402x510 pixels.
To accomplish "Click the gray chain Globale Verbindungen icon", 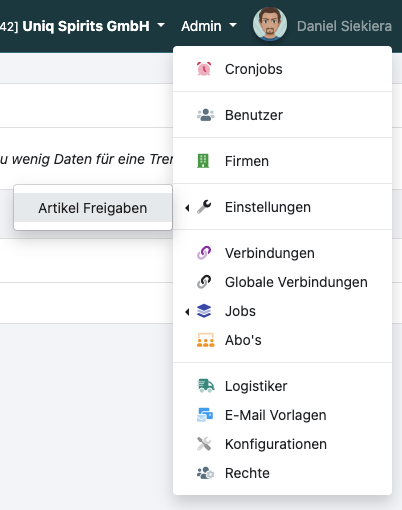I will coord(204,282).
